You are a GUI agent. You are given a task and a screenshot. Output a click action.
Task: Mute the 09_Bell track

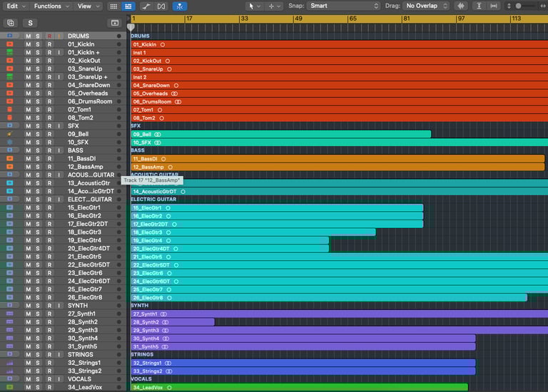tap(28, 134)
